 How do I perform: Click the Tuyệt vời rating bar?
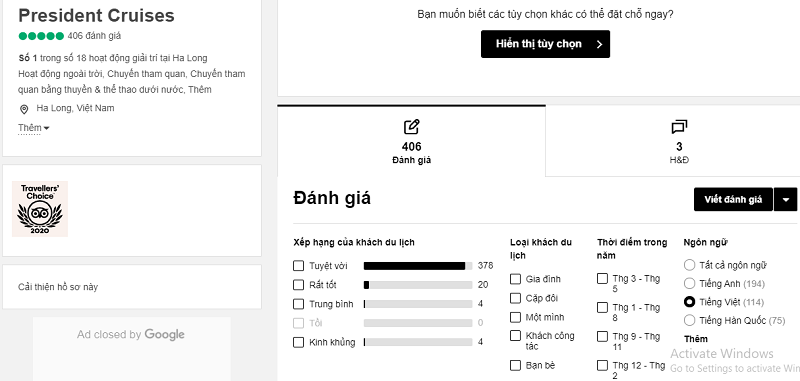pyautogui.click(x=418, y=266)
